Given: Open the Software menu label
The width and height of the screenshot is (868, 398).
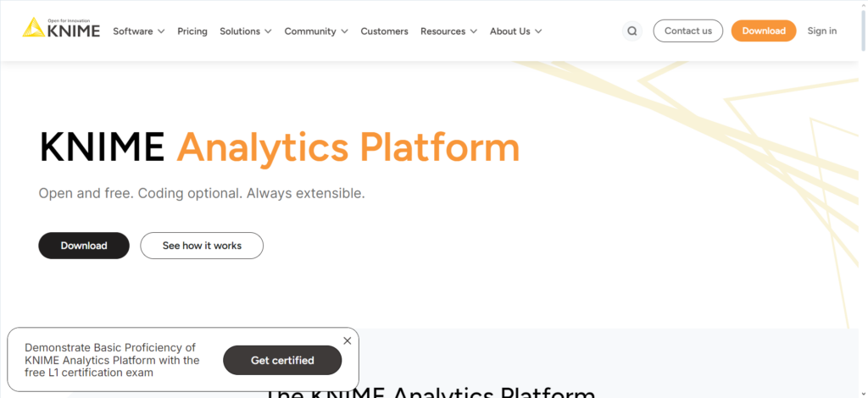Looking at the screenshot, I should [x=133, y=31].
